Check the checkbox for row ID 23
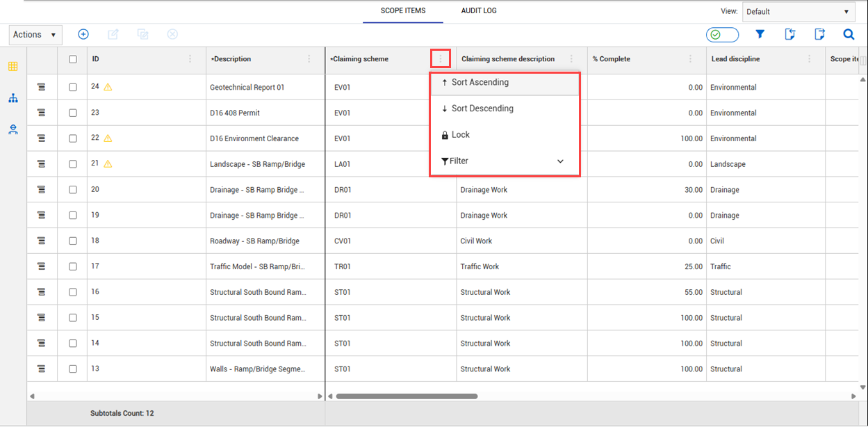Viewport: 868px width, 427px height. point(73,113)
